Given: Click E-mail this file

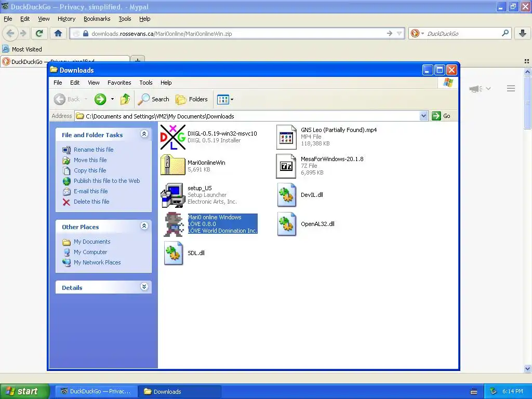Looking at the screenshot, I should click(90, 191).
